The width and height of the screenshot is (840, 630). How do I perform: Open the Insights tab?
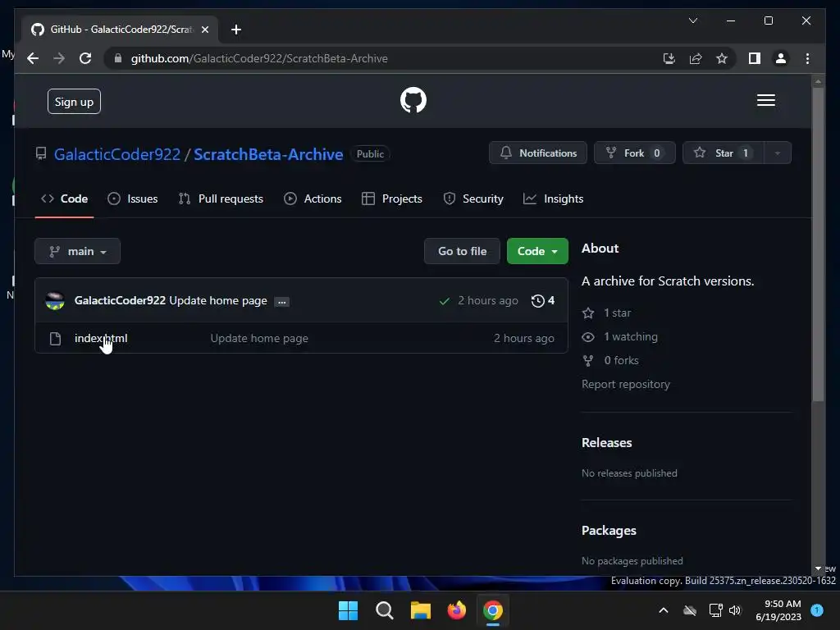[553, 199]
